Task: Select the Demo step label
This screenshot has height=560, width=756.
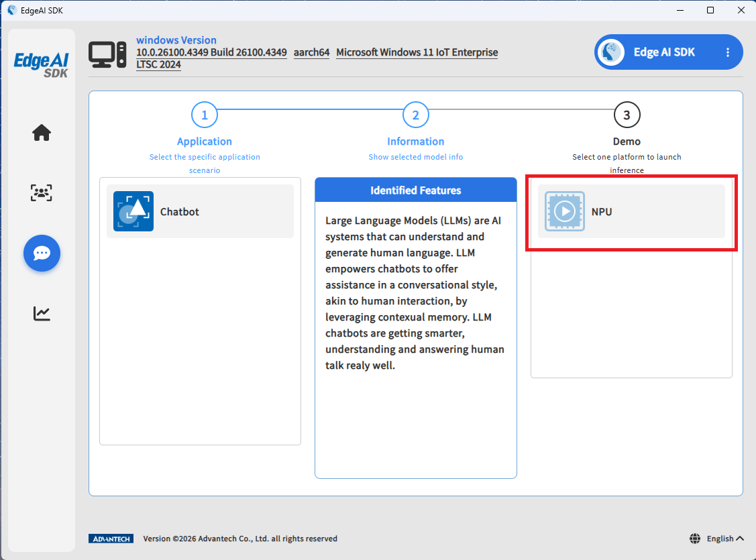Action: (x=627, y=142)
